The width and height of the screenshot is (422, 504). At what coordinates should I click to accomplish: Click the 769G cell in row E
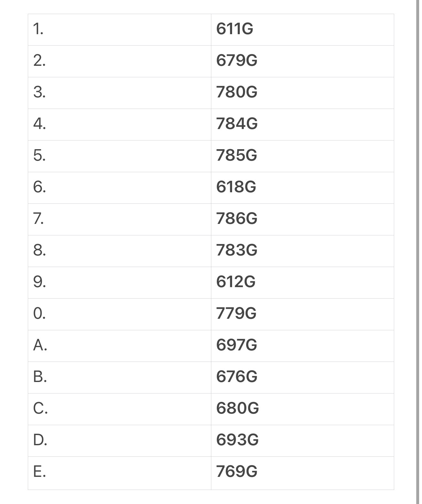tap(302, 473)
